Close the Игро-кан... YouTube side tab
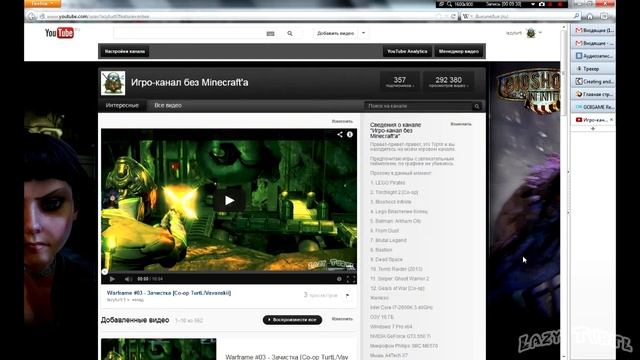 (x=611, y=120)
